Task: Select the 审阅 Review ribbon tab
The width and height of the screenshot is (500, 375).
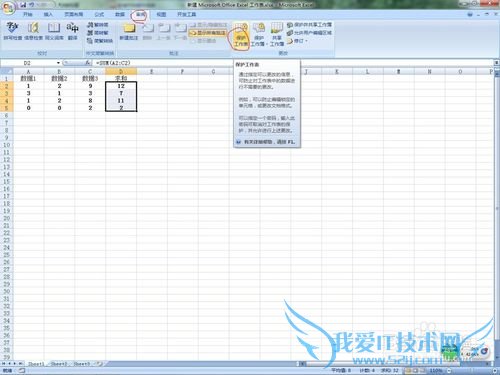Action: tap(140, 14)
